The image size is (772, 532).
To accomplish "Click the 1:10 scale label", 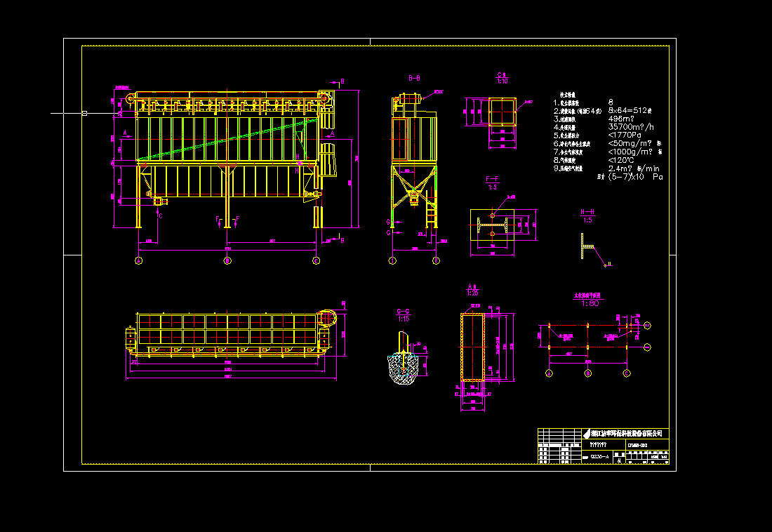I will 503,81.
